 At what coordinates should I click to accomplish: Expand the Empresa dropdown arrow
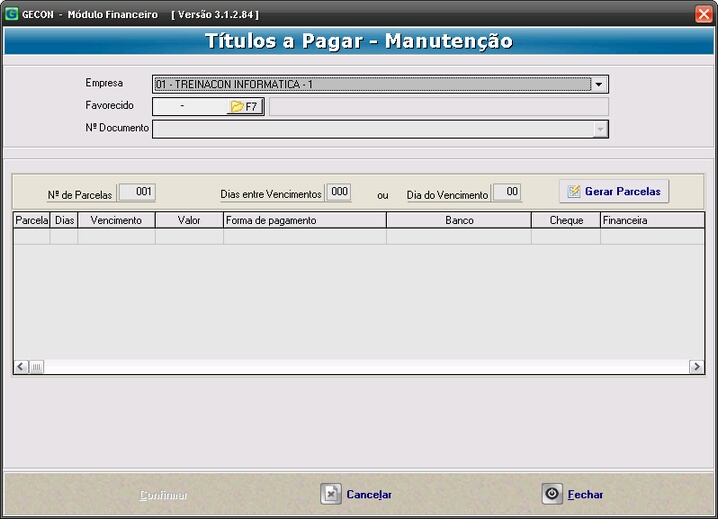tap(598, 84)
